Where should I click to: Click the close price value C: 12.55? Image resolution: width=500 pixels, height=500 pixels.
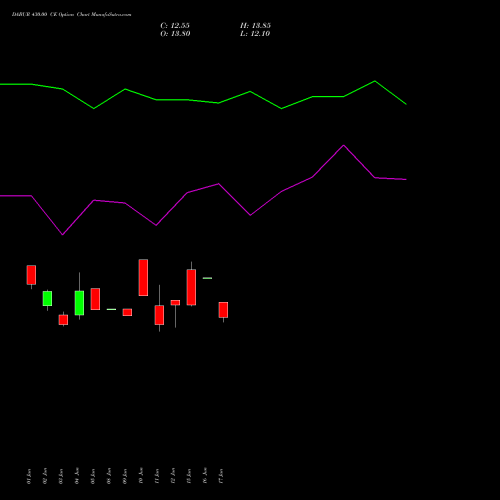[175, 26]
